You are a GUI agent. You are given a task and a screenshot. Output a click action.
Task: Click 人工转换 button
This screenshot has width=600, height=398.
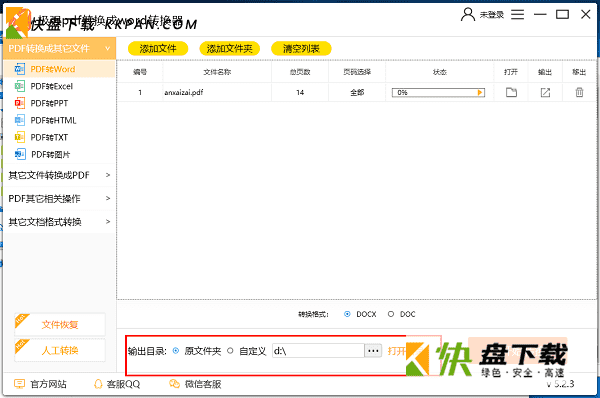tap(60, 350)
